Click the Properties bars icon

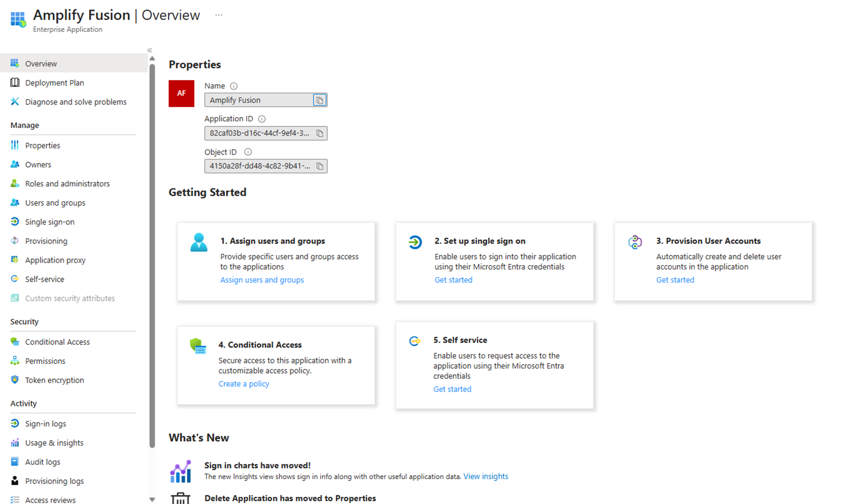pyautogui.click(x=15, y=145)
